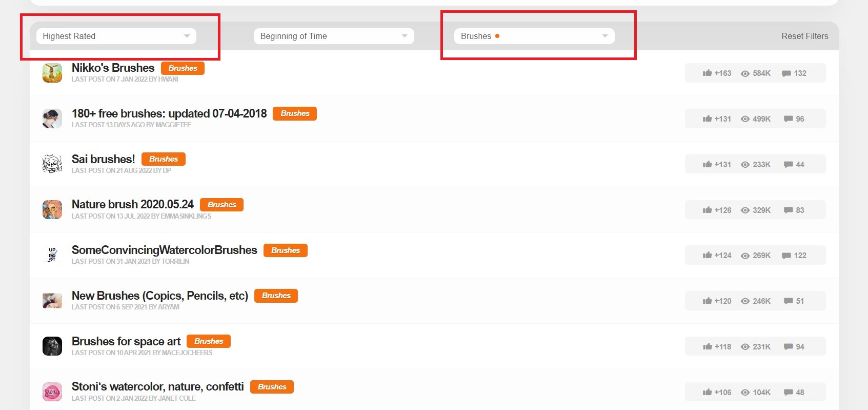This screenshot has width=868, height=410.
Task: Click views eye icon showing 499K
Action: (745, 119)
